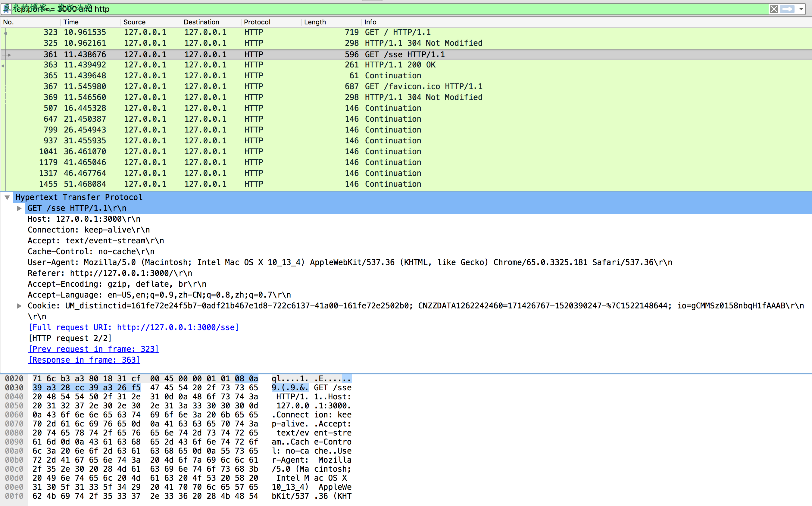Clear the display filter with X icon

[773, 9]
